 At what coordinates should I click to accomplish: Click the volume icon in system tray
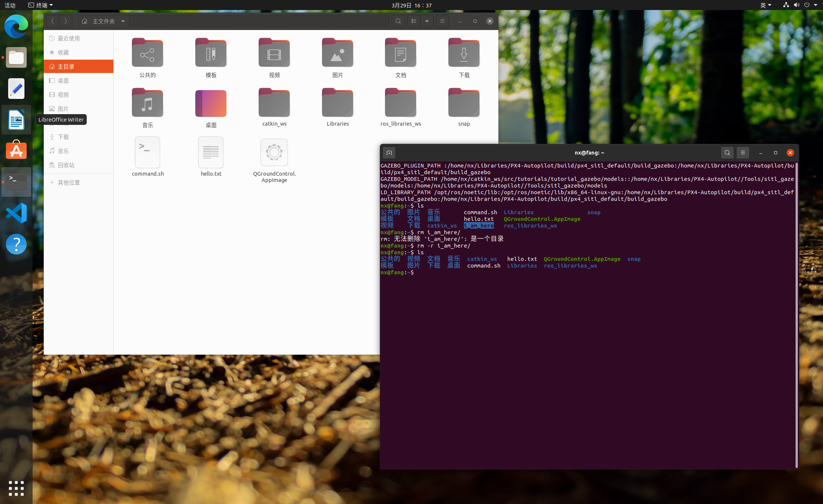[796, 5]
